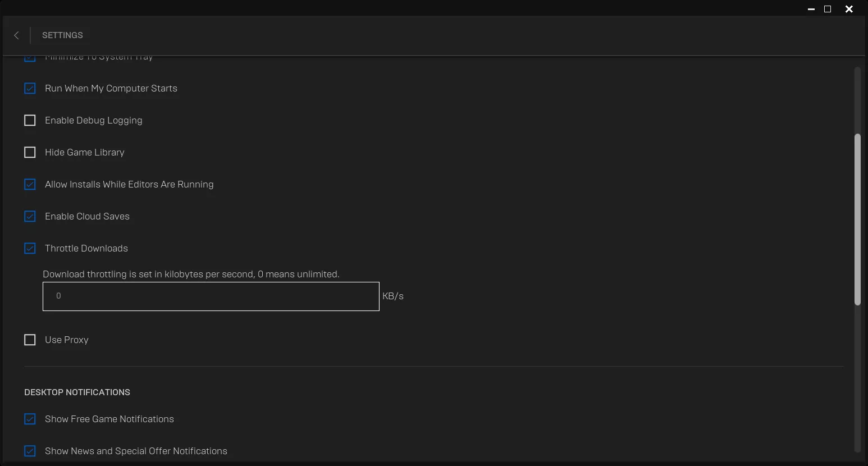Disable Show Free Game Notifications
Image resolution: width=868 pixels, height=466 pixels.
[30, 419]
